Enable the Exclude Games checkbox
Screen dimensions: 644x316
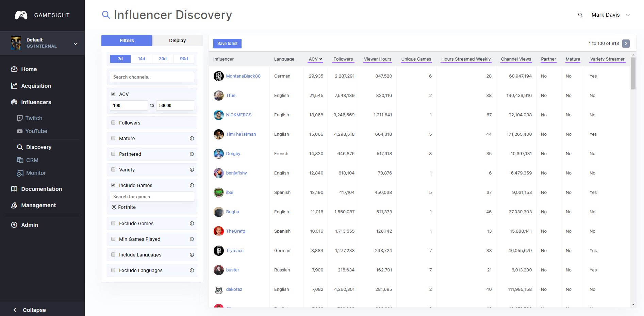[x=113, y=223]
